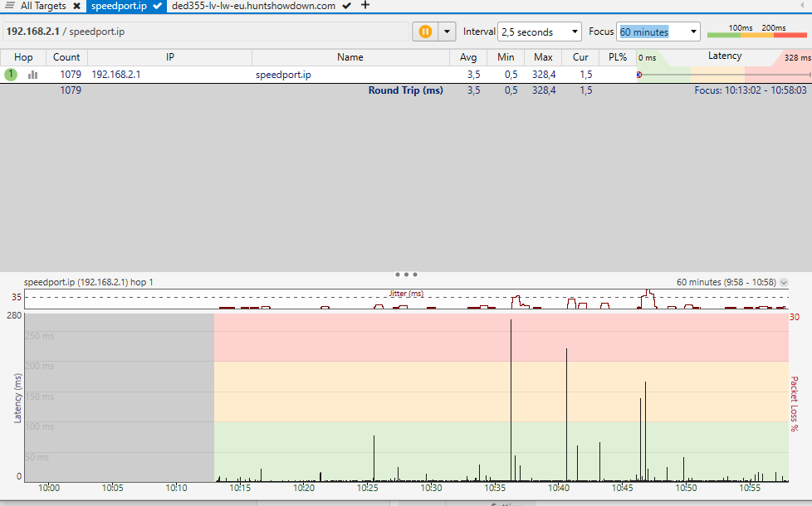Click the Round Trip (ms) summary label
The height and width of the screenshot is (506, 812).
point(405,90)
